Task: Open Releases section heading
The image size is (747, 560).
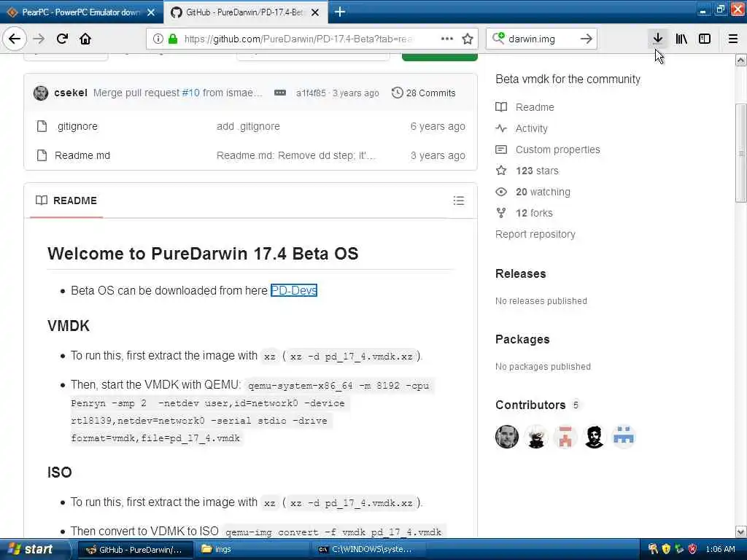Action: [520, 274]
